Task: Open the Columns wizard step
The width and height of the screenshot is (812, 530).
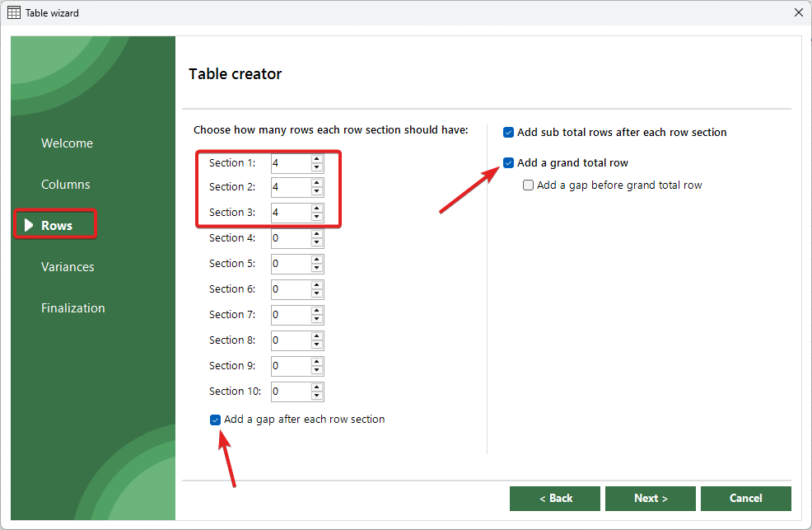Action: click(x=66, y=185)
